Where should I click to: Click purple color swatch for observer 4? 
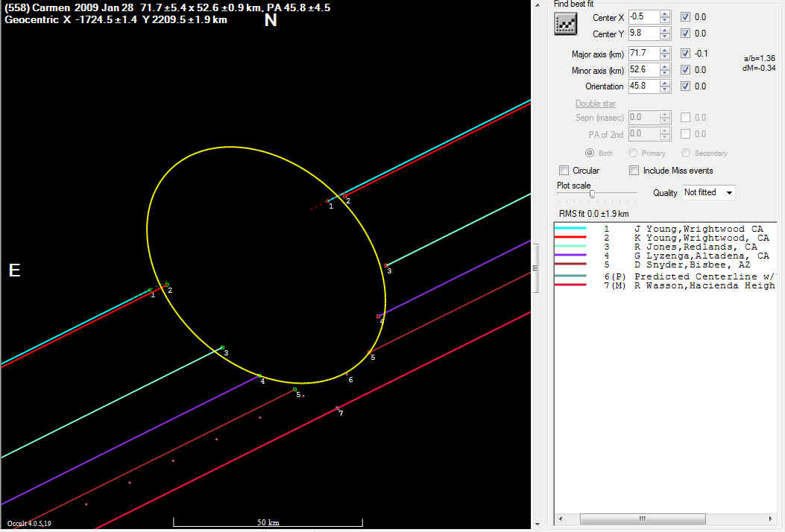[x=570, y=256]
